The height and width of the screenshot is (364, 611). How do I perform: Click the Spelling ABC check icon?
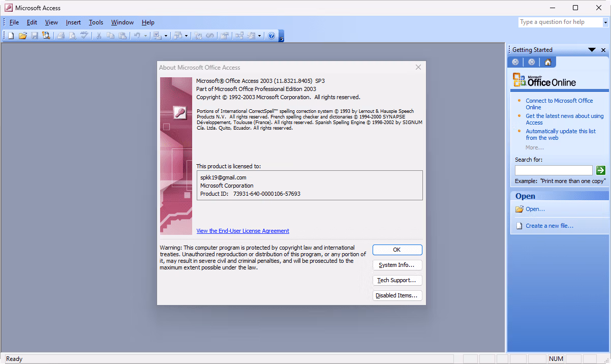point(84,36)
